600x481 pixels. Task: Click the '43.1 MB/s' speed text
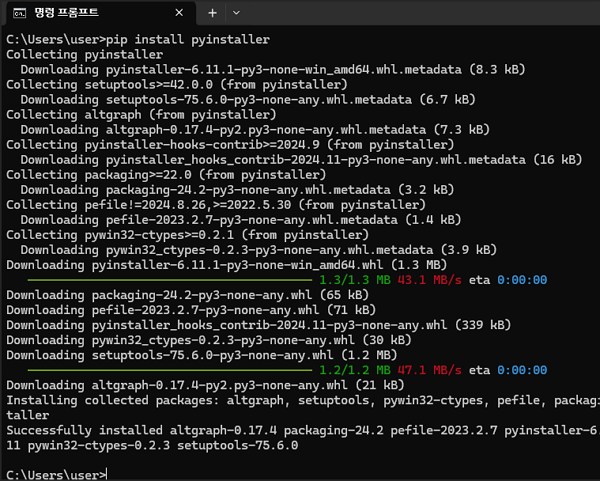pos(429,280)
